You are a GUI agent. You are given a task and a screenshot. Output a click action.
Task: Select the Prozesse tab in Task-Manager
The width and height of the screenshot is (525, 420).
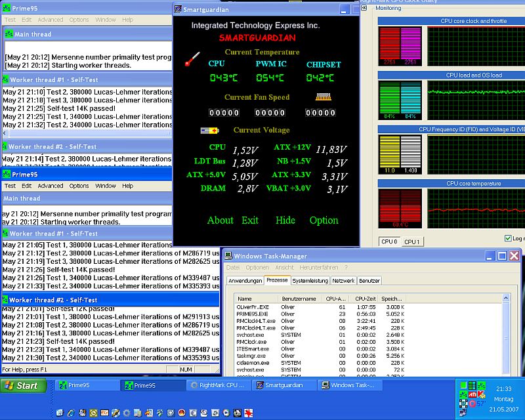pos(277,280)
